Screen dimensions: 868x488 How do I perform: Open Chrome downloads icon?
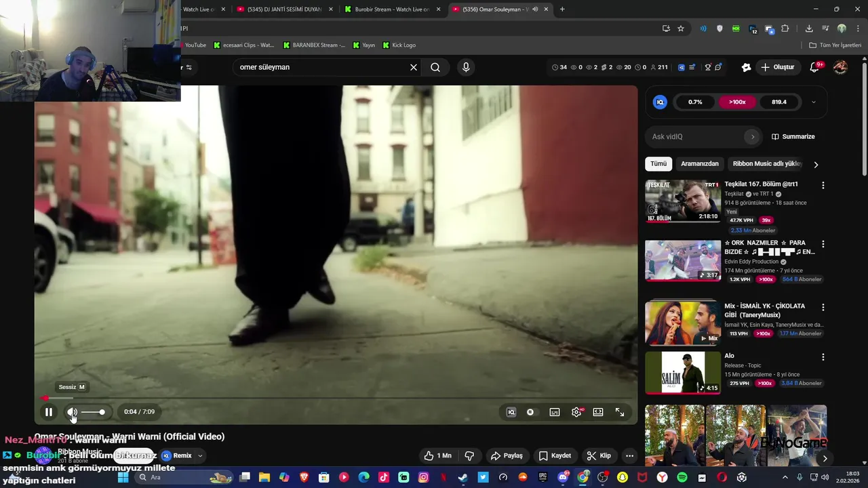click(x=809, y=28)
